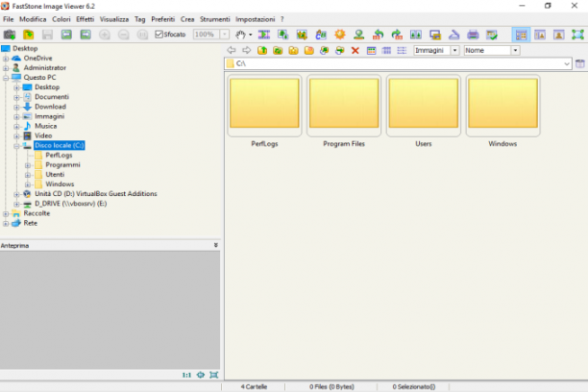This screenshot has width=588, height=392.
Task: Click the camera icon to download photos
Action: pyautogui.click(x=10, y=35)
